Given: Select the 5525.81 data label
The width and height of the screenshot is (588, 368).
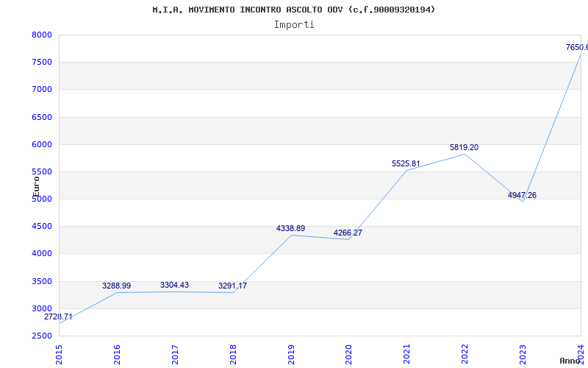Looking at the screenshot, I should pyautogui.click(x=406, y=163).
